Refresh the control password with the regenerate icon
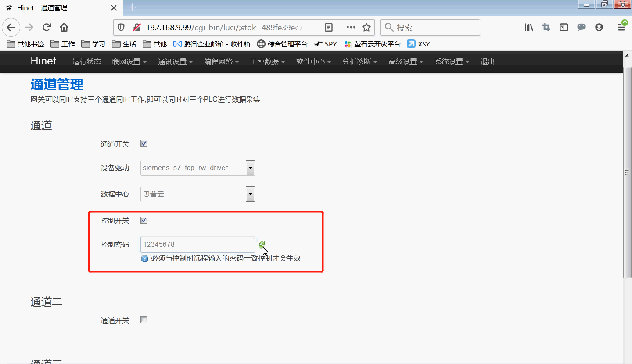This screenshot has height=364, width=632. click(x=262, y=244)
